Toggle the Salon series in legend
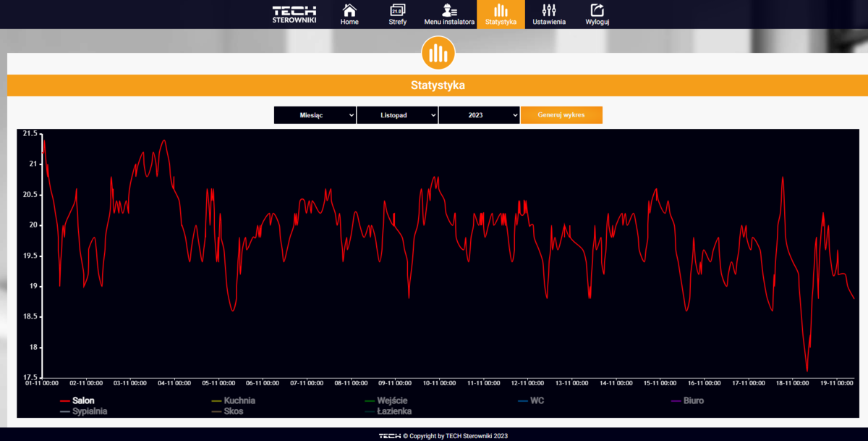 (83, 400)
